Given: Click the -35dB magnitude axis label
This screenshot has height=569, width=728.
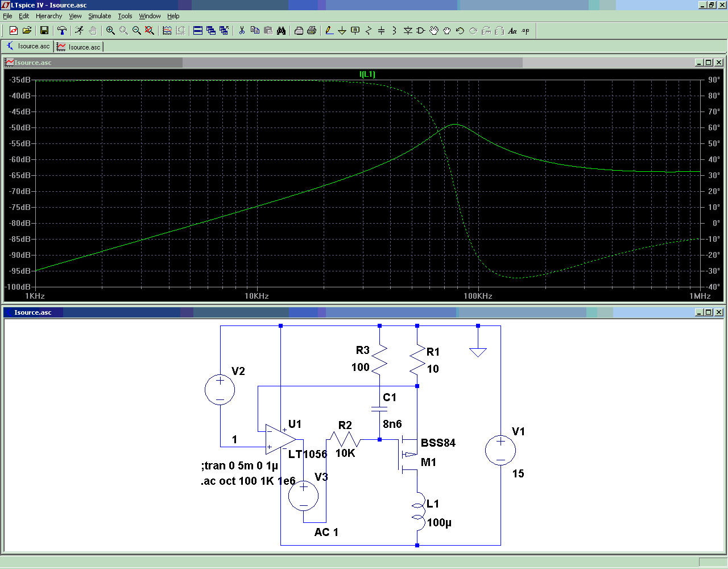Looking at the screenshot, I should tap(19, 80).
